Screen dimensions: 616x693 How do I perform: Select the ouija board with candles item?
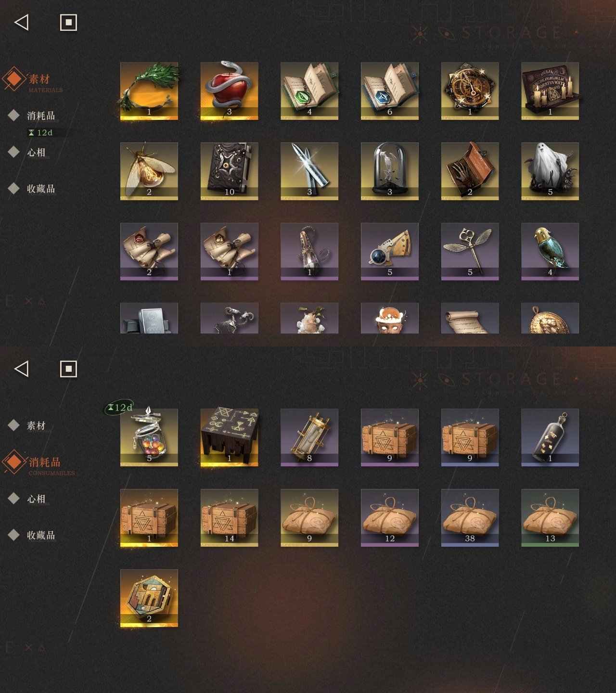point(550,91)
